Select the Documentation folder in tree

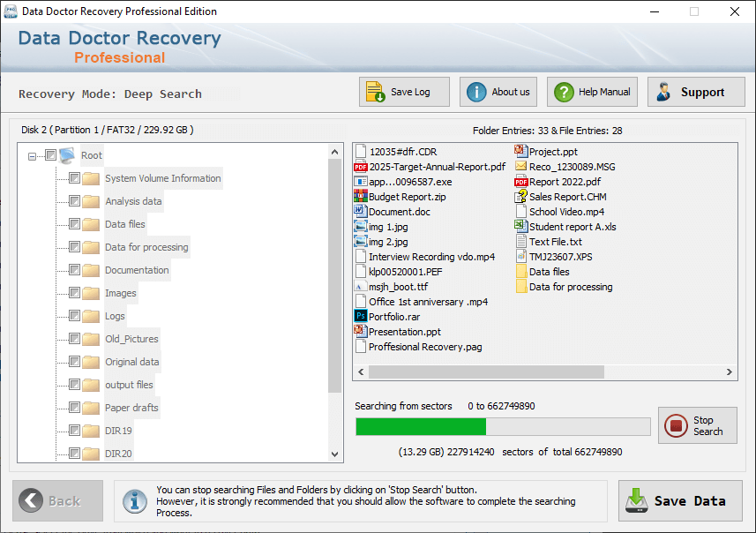tap(137, 270)
